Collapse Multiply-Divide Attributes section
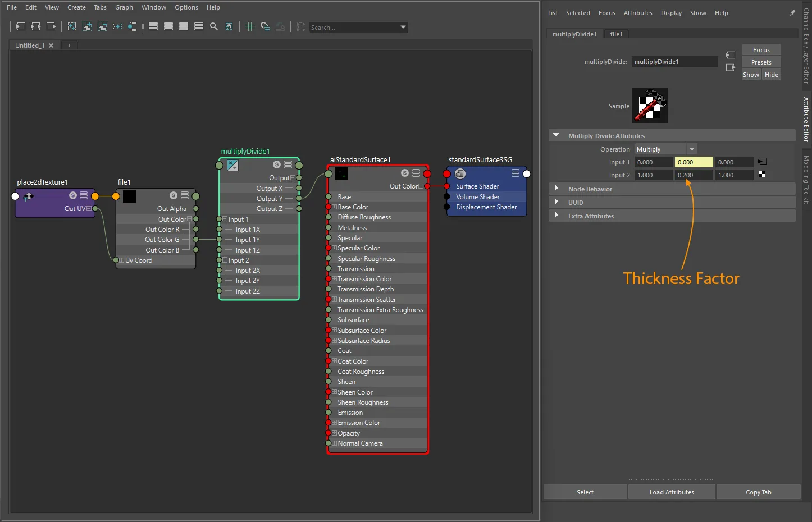 tap(556, 135)
